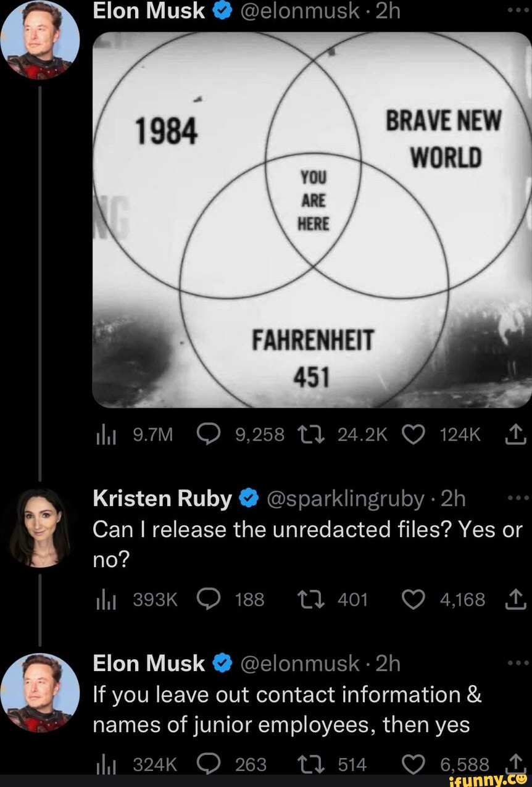532x787 pixels.
Task: Open more options on Elon's bottom tweet
Action: tap(518, 662)
